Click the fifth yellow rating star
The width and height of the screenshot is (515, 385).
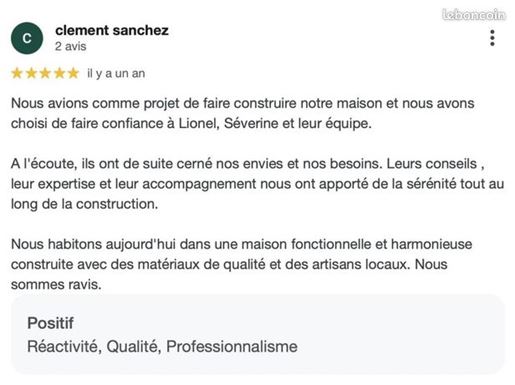pos(73,73)
